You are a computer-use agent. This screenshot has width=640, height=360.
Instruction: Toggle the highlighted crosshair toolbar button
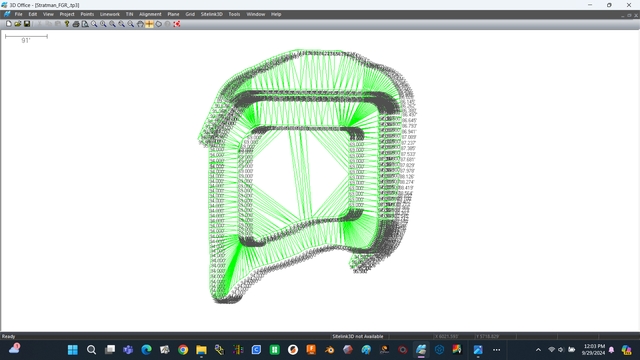point(149,24)
